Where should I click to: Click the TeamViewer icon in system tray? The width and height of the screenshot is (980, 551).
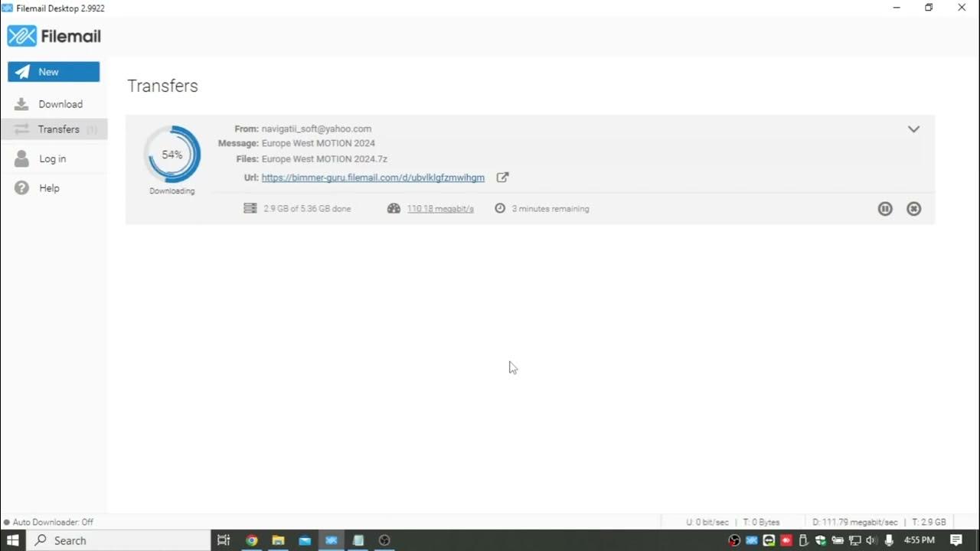pyautogui.click(x=769, y=540)
